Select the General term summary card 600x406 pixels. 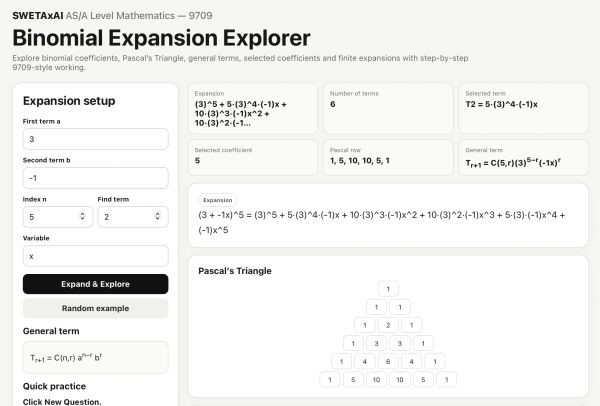523,158
